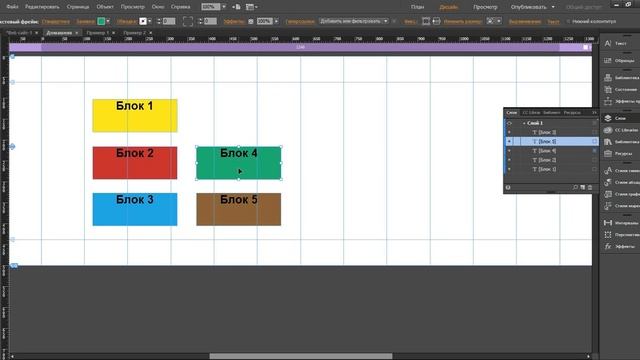Switch to the Пример 1 document tab
640x360 pixels.
click(x=98, y=33)
